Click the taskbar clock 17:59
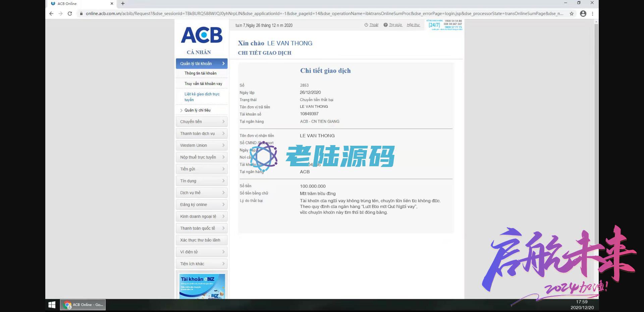The image size is (644, 312). 582,302
